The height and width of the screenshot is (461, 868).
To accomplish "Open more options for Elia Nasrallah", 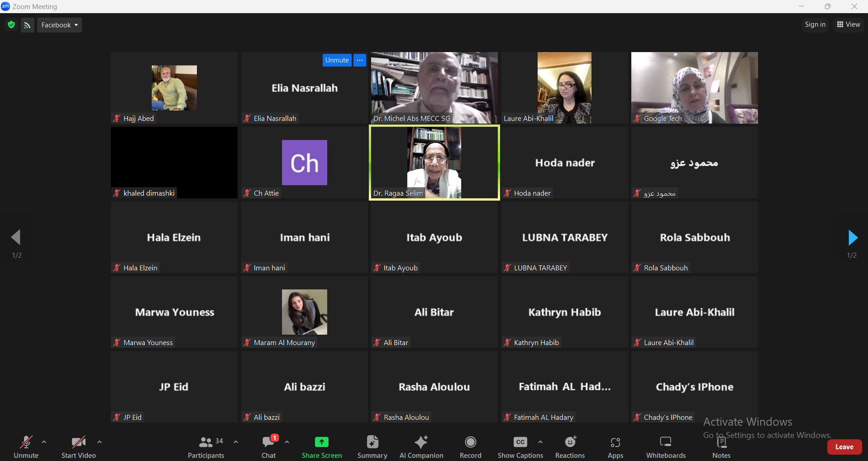I will [360, 60].
